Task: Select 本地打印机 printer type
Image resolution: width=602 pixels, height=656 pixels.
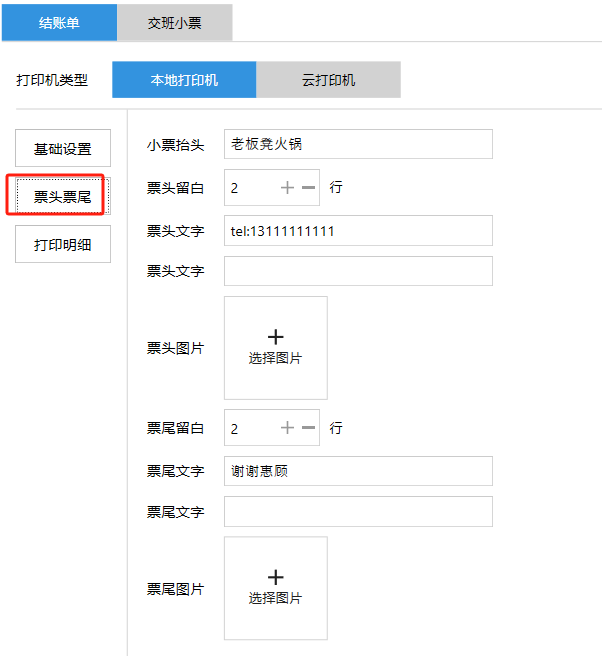Action: [x=184, y=80]
